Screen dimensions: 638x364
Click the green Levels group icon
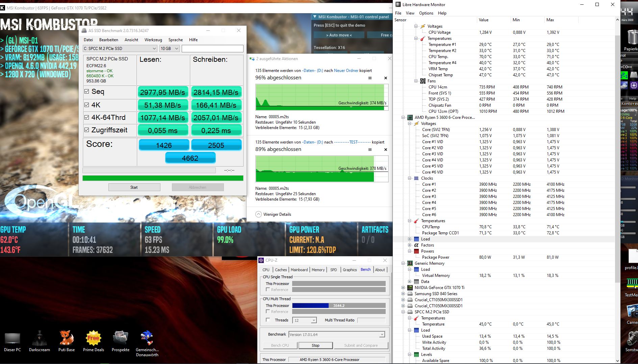416,355
